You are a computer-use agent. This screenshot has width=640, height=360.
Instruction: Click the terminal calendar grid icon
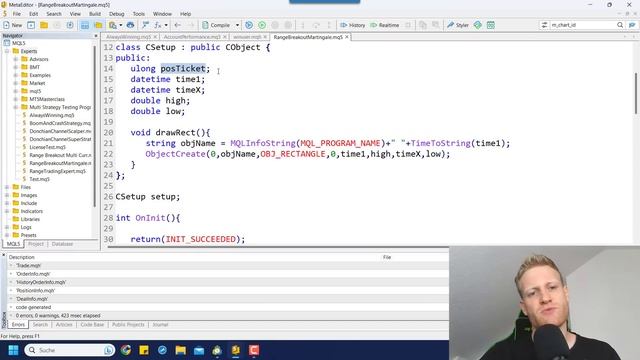(491, 25)
